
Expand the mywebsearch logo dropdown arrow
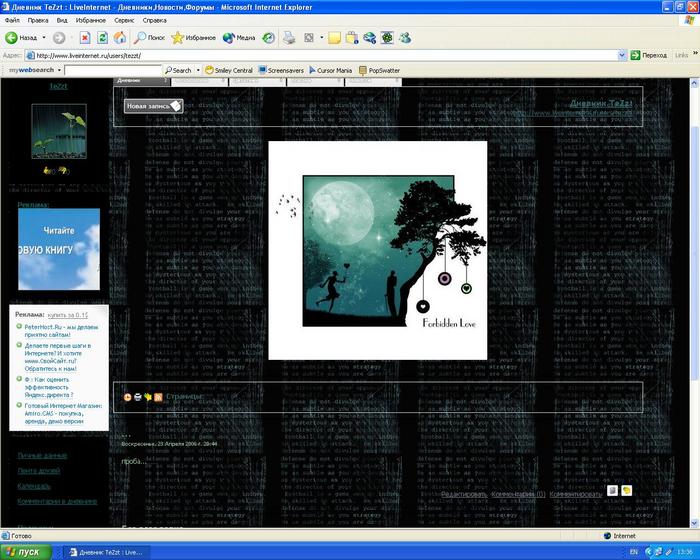[59, 70]
